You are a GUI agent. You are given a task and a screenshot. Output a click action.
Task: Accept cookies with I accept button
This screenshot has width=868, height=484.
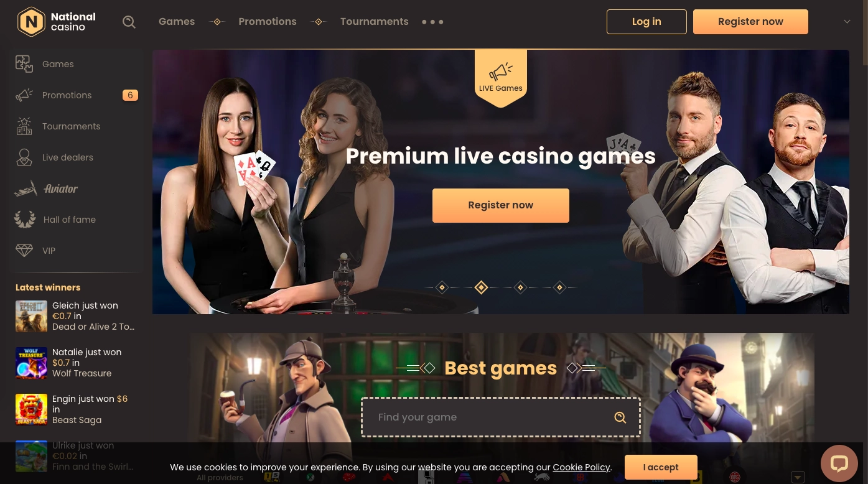661,467
